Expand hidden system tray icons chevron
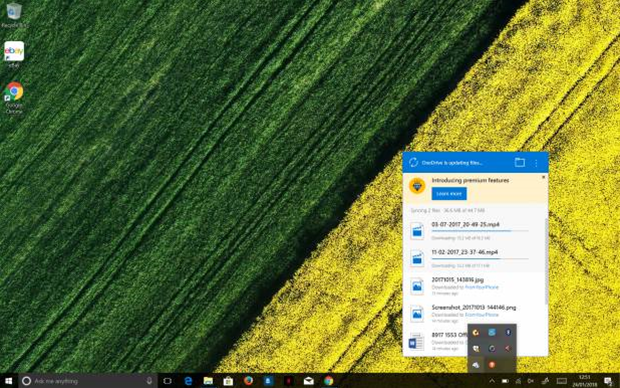 click(491, 381)
